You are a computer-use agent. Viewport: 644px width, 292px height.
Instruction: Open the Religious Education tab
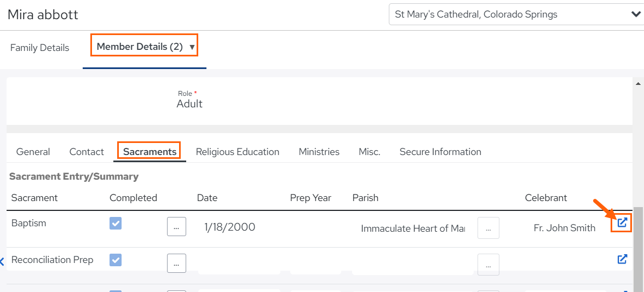click(238, 152)
